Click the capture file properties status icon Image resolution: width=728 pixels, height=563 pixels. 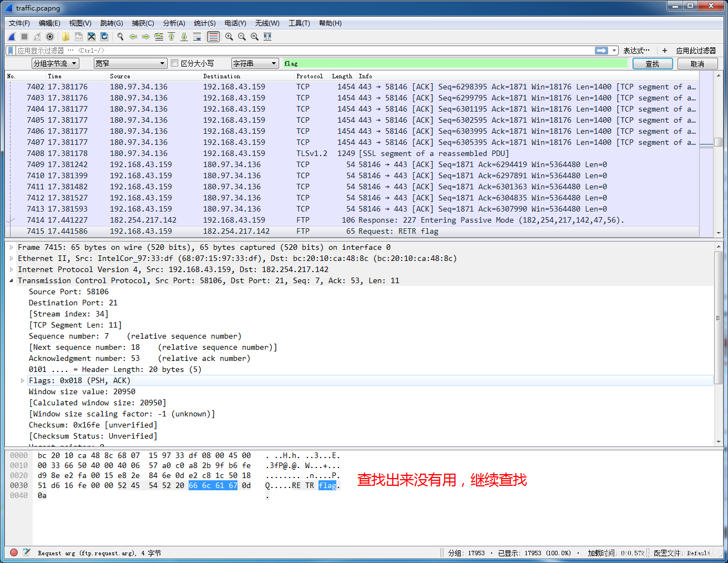tap(26, 552)
